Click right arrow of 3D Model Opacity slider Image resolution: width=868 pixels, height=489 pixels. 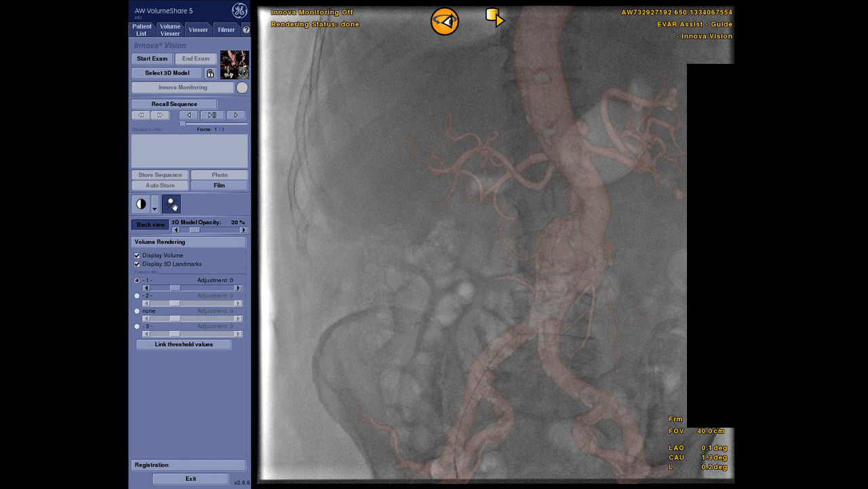(x=244, y=230)
